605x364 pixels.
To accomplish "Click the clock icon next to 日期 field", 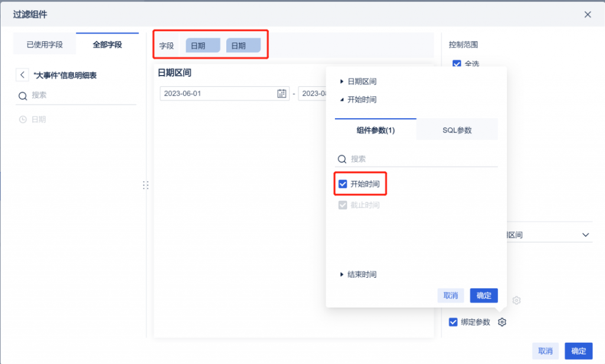I will tap(23, 120).
